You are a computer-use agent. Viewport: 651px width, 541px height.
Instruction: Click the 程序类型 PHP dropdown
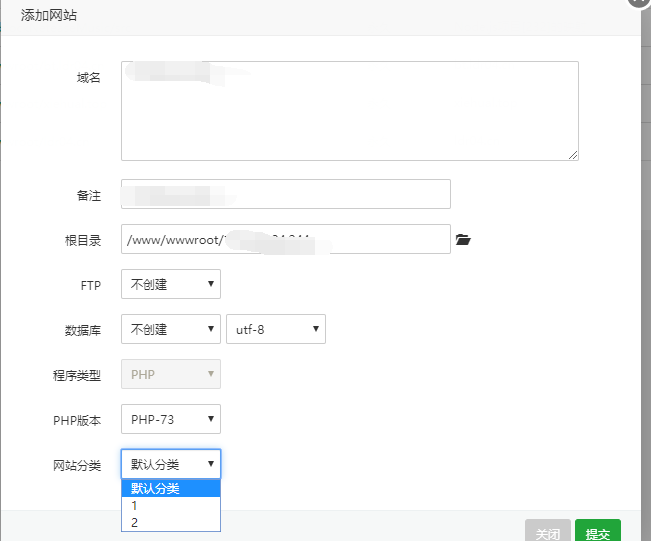[171, 374]
